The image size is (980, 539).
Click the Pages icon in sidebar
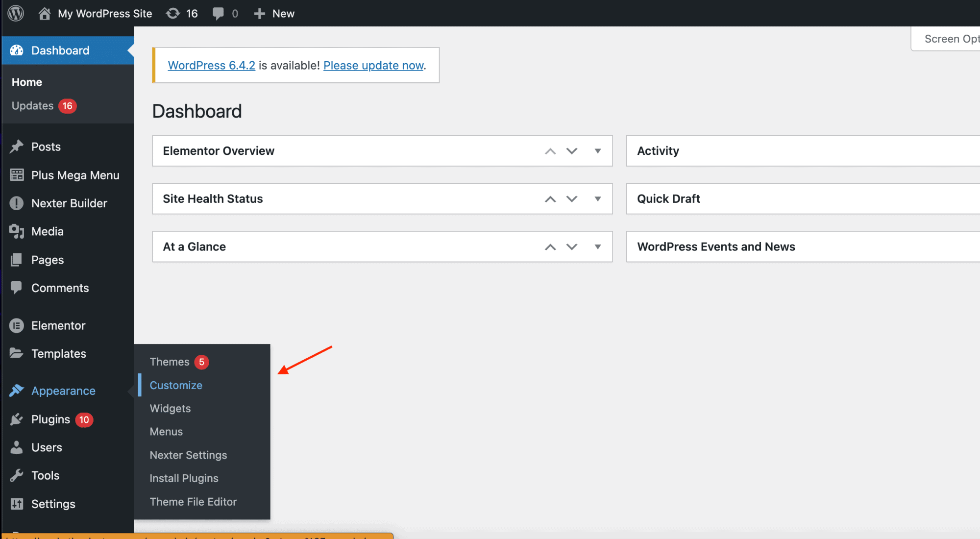tap(17, 260)
